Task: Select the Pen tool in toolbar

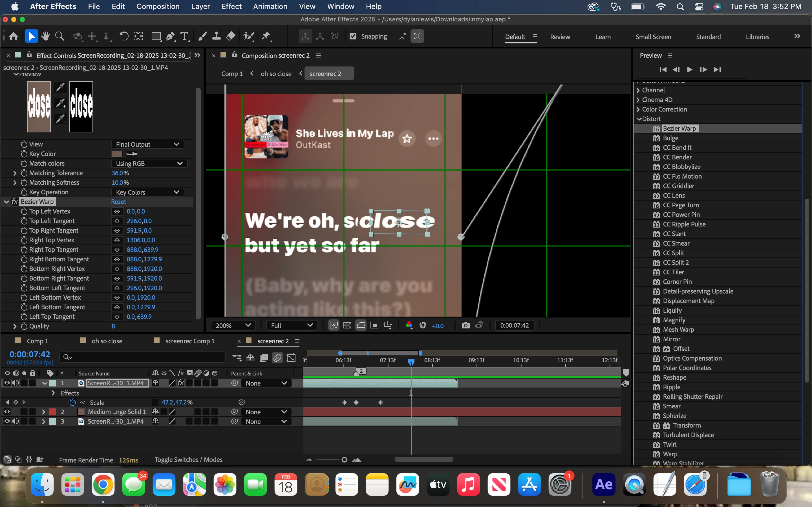Action: 171,36
